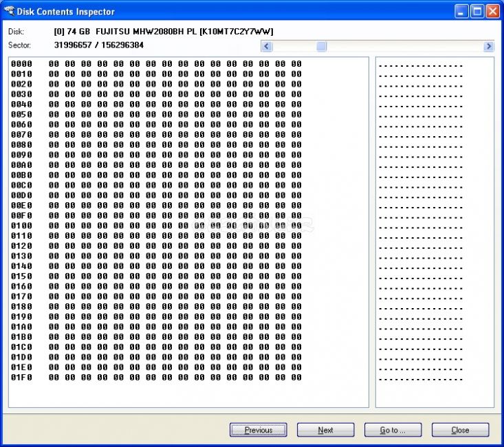Click offset 0160 row label
Image resolution: width=504 pixels, height=447 pixels.
21,286
